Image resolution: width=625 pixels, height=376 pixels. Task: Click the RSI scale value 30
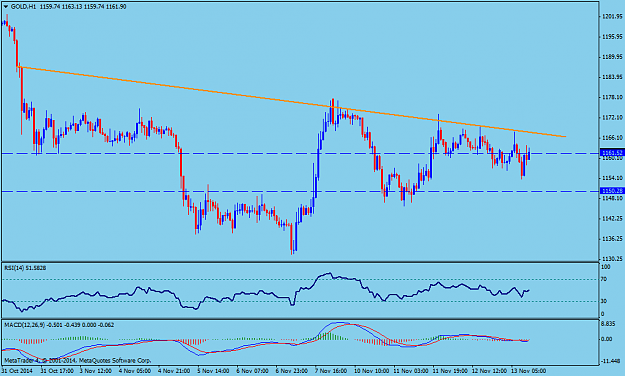604,301
